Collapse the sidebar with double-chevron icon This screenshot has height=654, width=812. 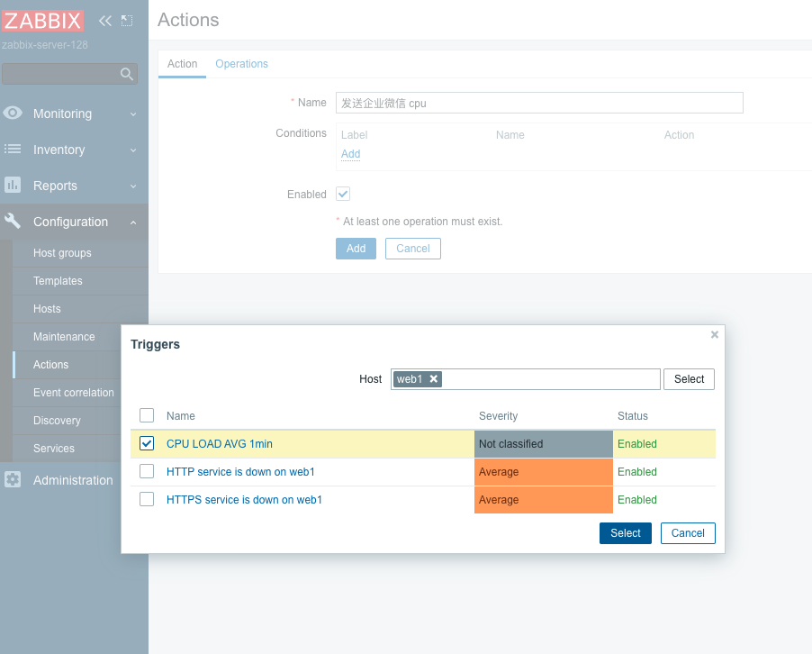point(105,21)
